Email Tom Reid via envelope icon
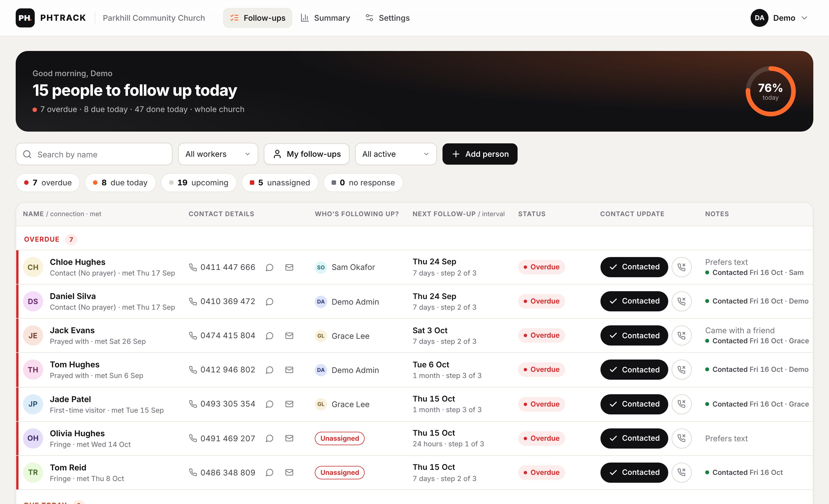Screen dimensions: 829x504 click(289, 472)
